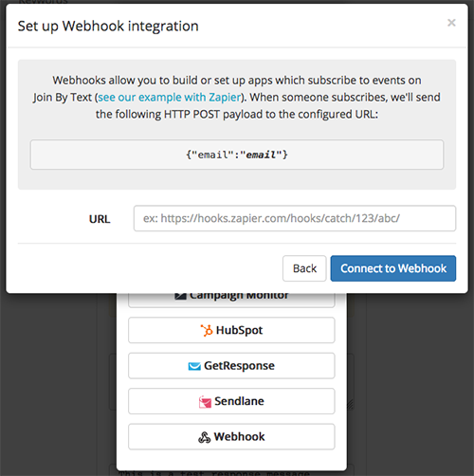Click the Webhooks description paragraph text
The width and height of the screenshot is (474, 476).
click(x=237, y=97)
